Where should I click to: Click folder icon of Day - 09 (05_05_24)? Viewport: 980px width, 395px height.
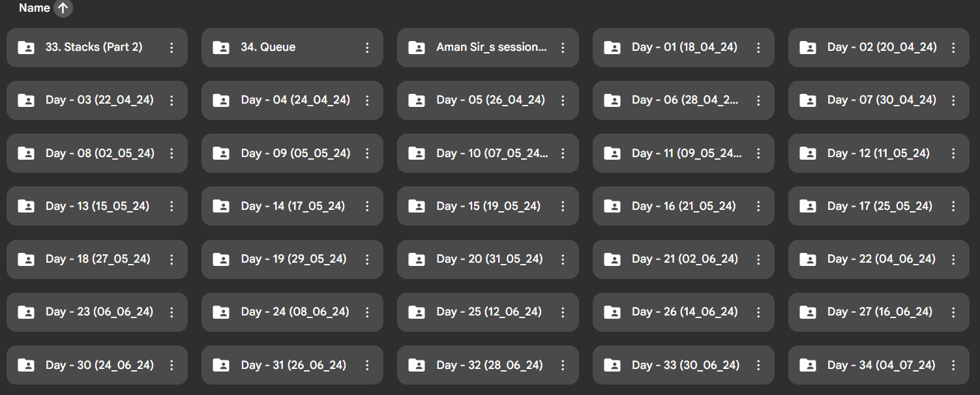point(221,153)
